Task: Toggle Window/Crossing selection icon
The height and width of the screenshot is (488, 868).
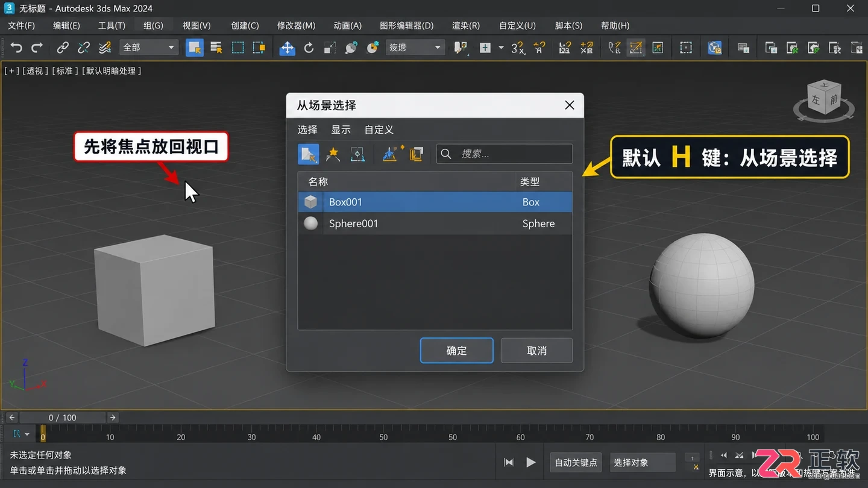Action: pos(259,48)
